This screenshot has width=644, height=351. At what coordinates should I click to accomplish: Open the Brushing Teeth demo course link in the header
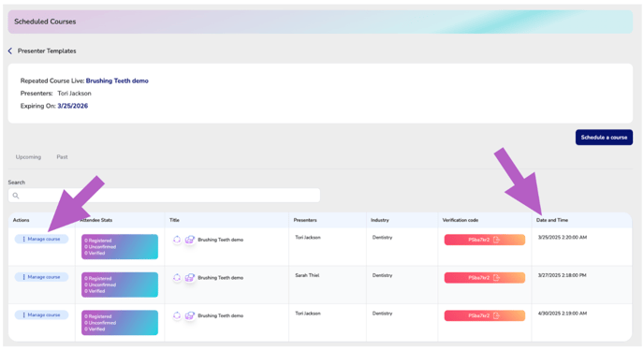tap(117, 80)
